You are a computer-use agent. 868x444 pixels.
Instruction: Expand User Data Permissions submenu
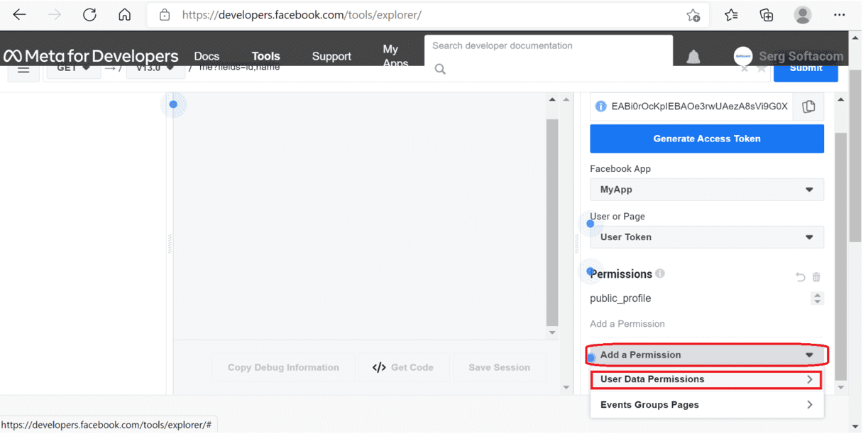706,379
